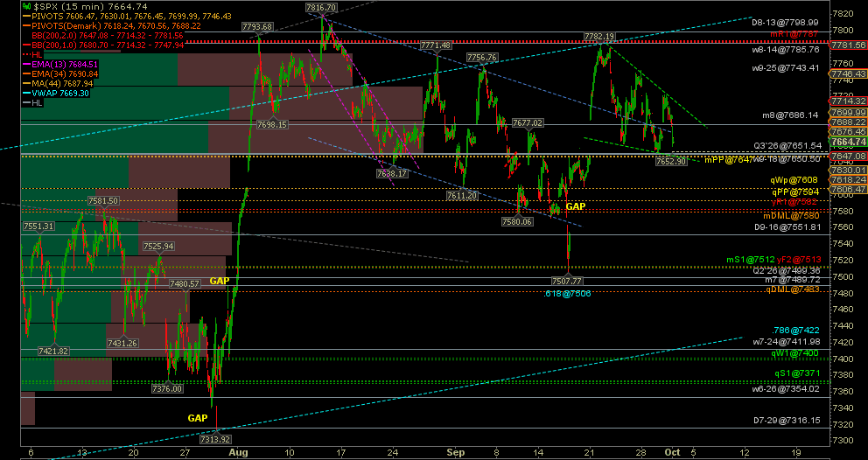Click the 7782.19 high marker
Image resolution: width=868 pixels, height=460 pixels.
(599, 37)
